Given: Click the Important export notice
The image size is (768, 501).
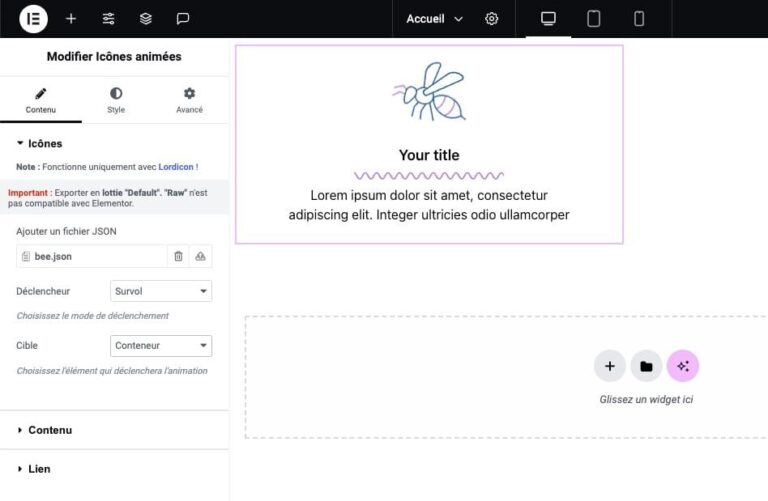Looking at the screenshot, I should tap(114, 198).
